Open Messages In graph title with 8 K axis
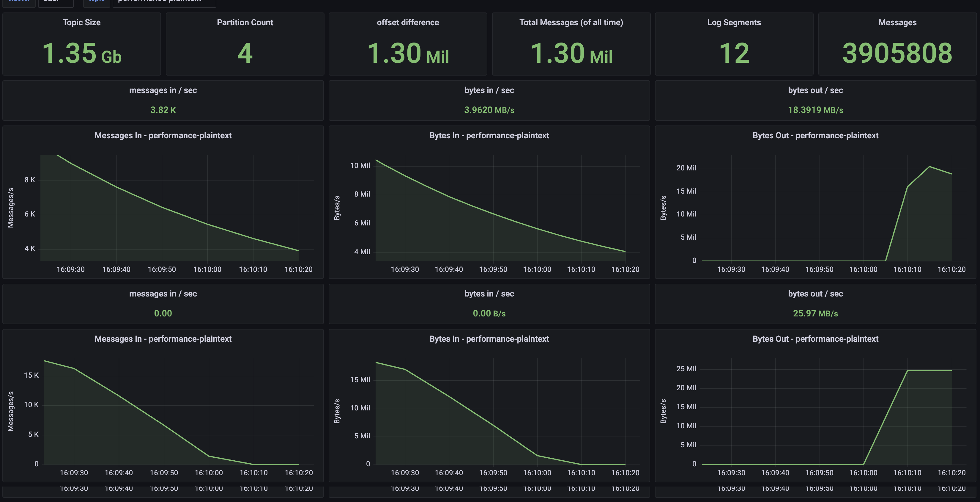 [x=163, y=136]
